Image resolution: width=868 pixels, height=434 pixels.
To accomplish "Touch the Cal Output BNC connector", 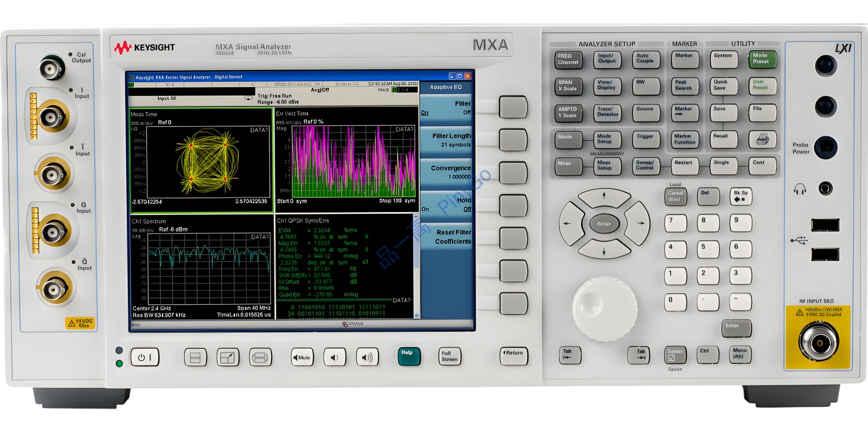I will click(x=52, y=67).
